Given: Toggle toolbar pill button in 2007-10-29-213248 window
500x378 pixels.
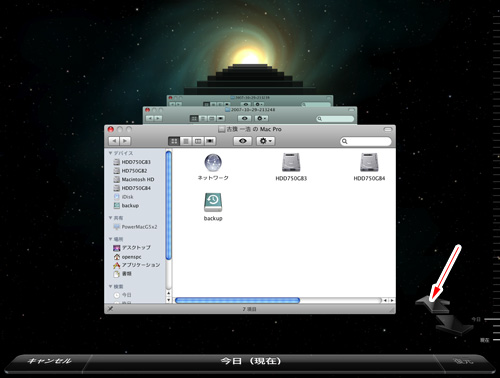Looking at the screenshot, I should (351, 110).
